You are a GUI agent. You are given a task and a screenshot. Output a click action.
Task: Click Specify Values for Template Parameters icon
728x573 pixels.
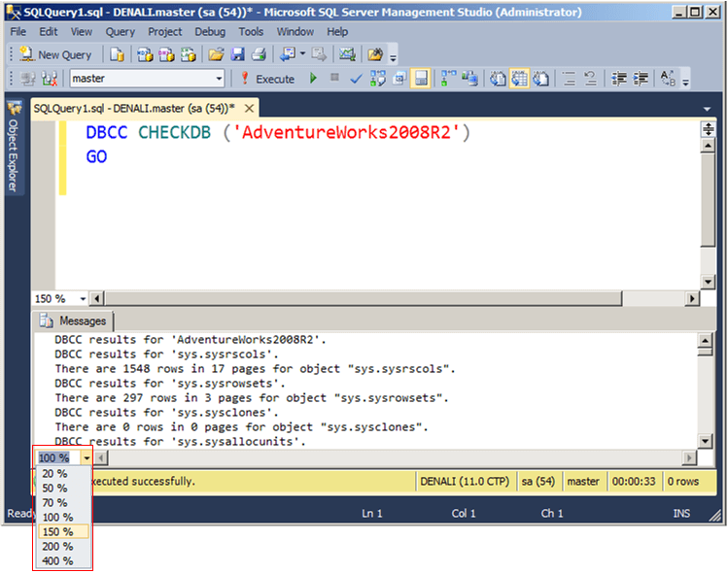click(x=668, y=79)
